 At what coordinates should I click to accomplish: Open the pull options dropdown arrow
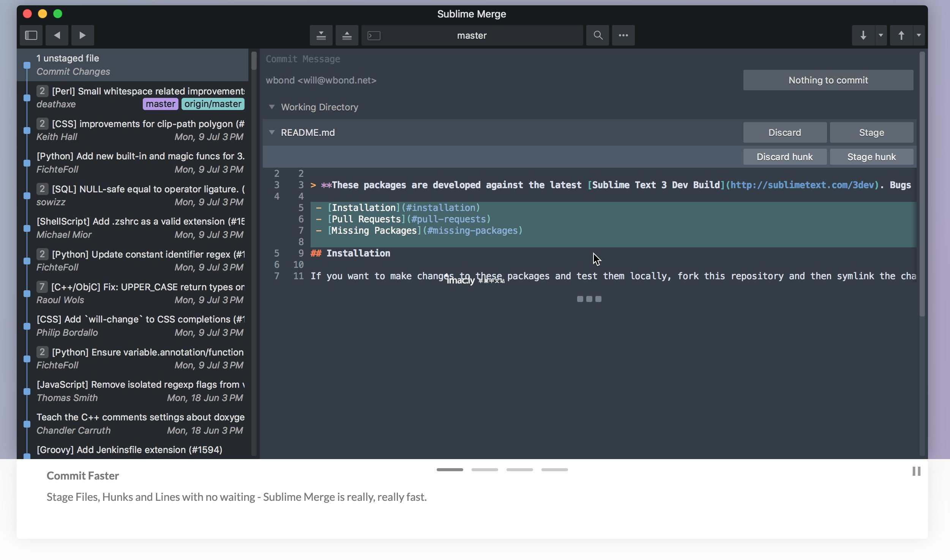(x=881, y=35)
